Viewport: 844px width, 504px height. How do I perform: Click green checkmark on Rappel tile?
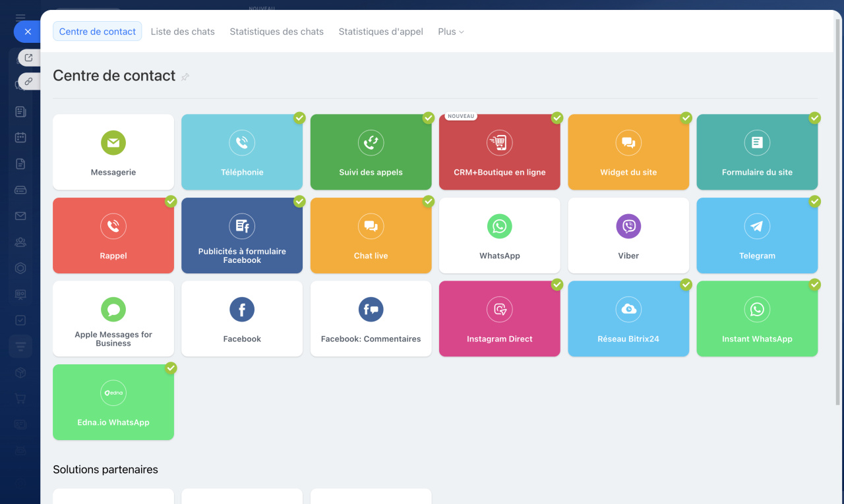click(x=171, y=201)
